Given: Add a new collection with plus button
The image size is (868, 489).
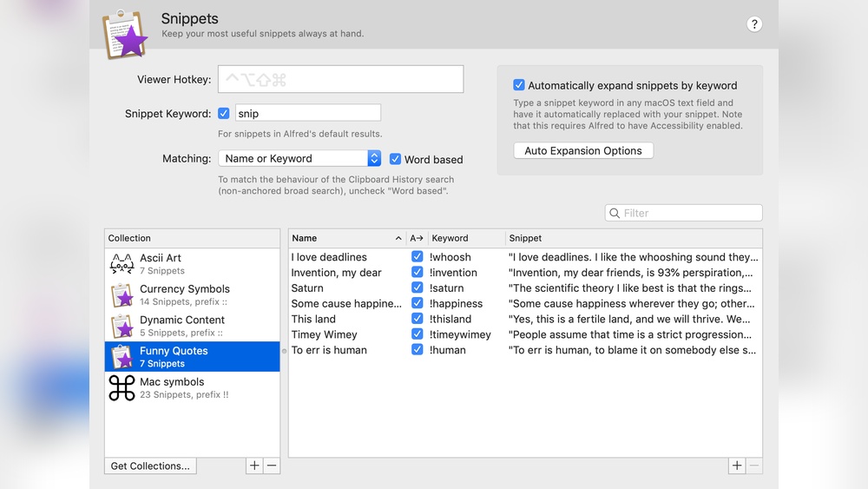Looking at the screenshot, I should pos(254,466).
